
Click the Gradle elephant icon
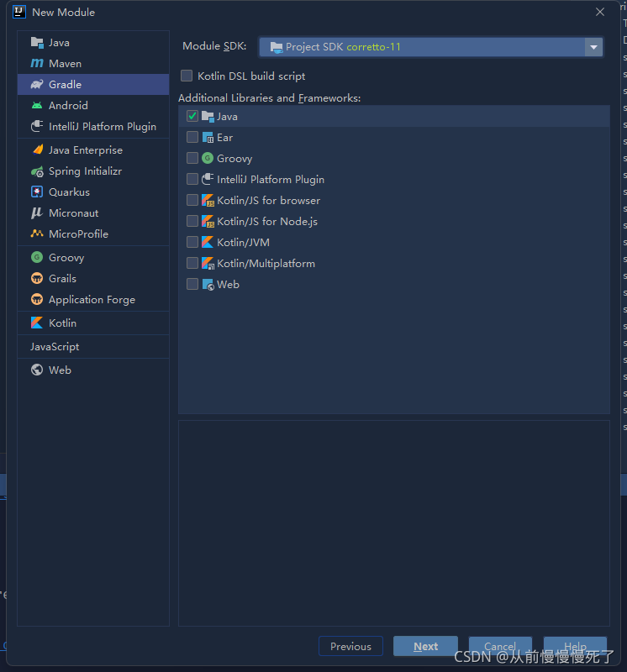[x=37, y=85]
